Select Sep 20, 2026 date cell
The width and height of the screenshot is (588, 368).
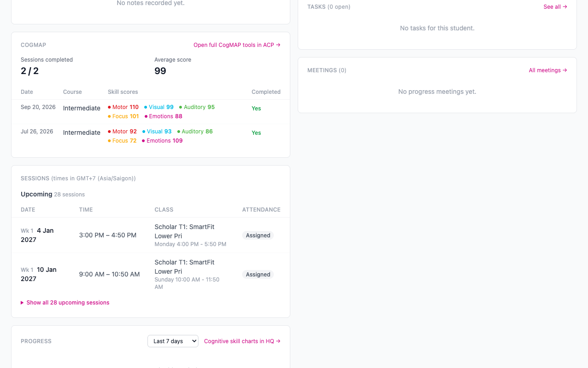[38, 107]
